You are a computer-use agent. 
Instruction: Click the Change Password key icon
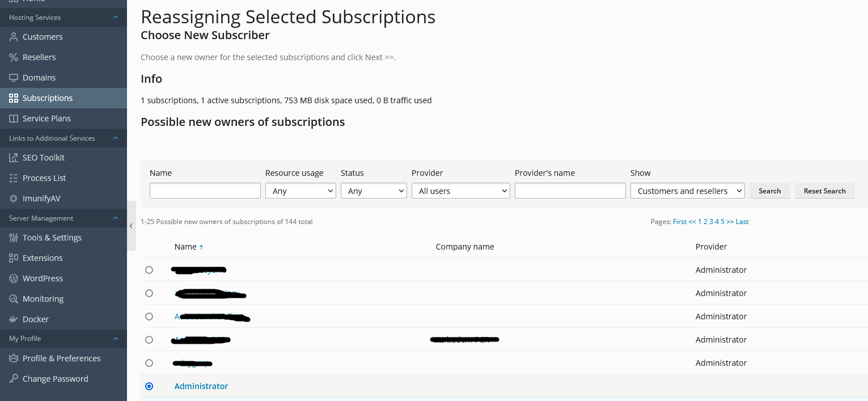[x=14, y=379]
